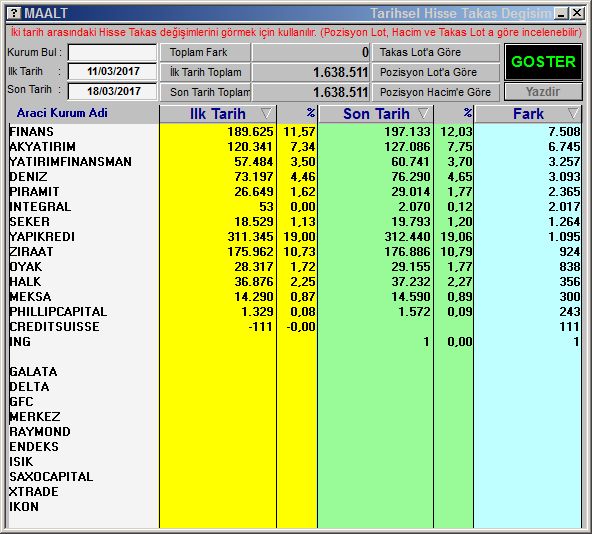
Task: Select the ING row name
Action: point(20,342)
